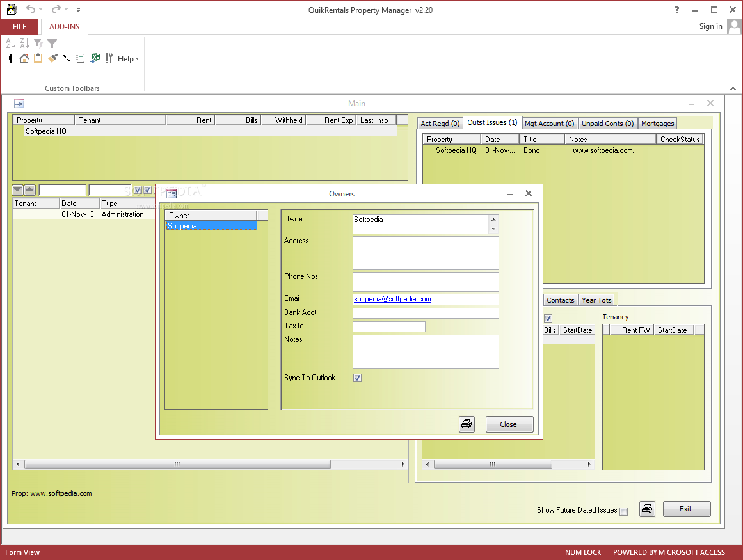Click the CheckStatus column header

[x=680, y=140]
